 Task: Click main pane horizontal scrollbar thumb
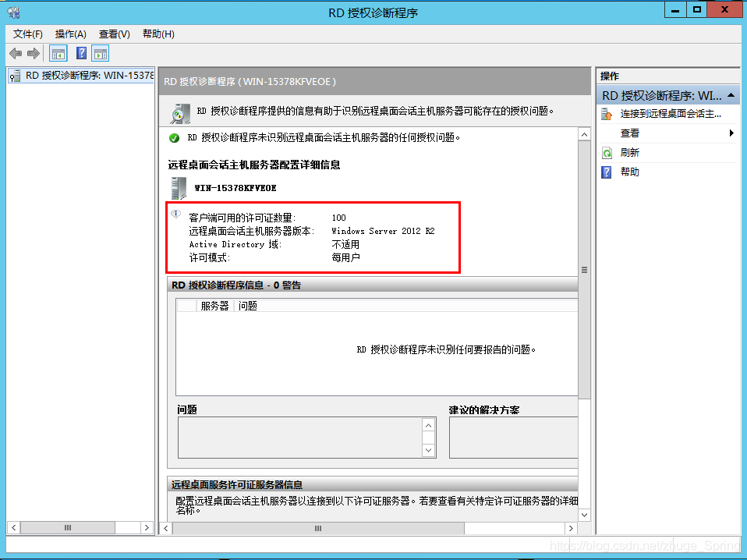coord(318,528)
